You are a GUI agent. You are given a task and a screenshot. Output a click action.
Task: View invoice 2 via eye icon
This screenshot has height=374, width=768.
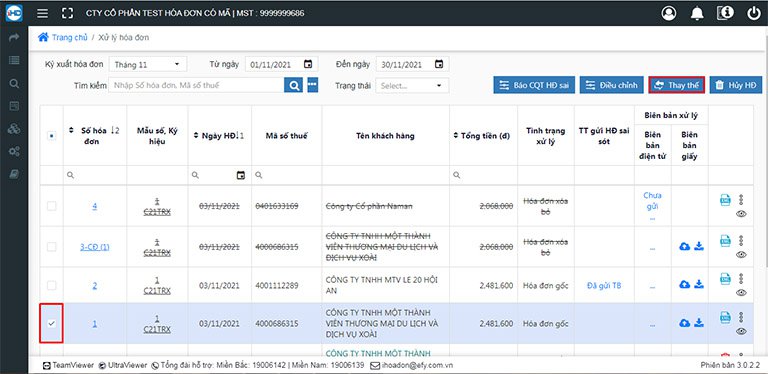point(741,292)
